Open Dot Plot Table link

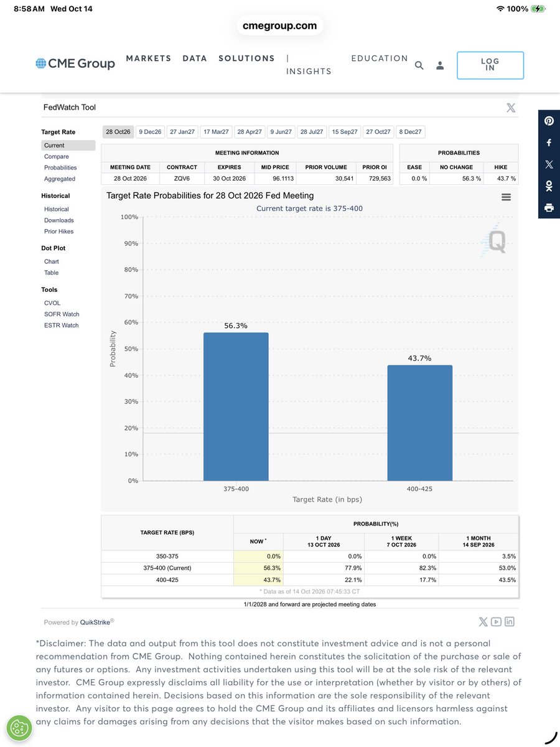pos(52,273)
